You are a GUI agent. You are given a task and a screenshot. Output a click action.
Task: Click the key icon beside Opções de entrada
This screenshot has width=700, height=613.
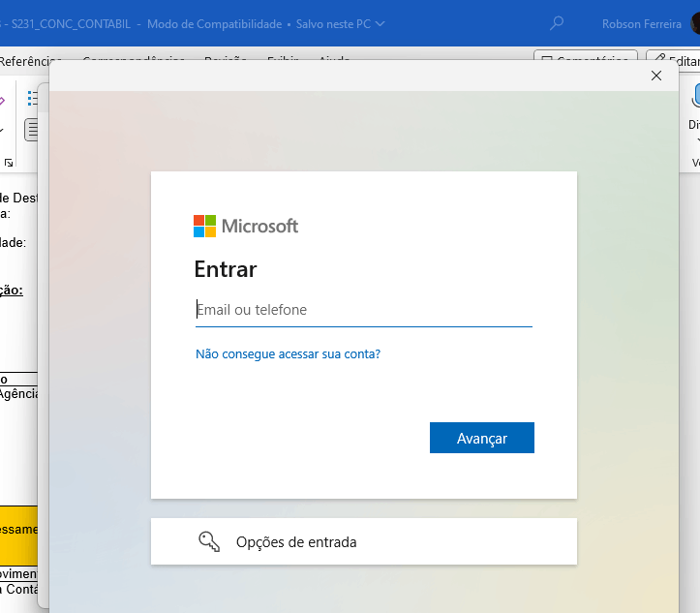tap(209, 541)
